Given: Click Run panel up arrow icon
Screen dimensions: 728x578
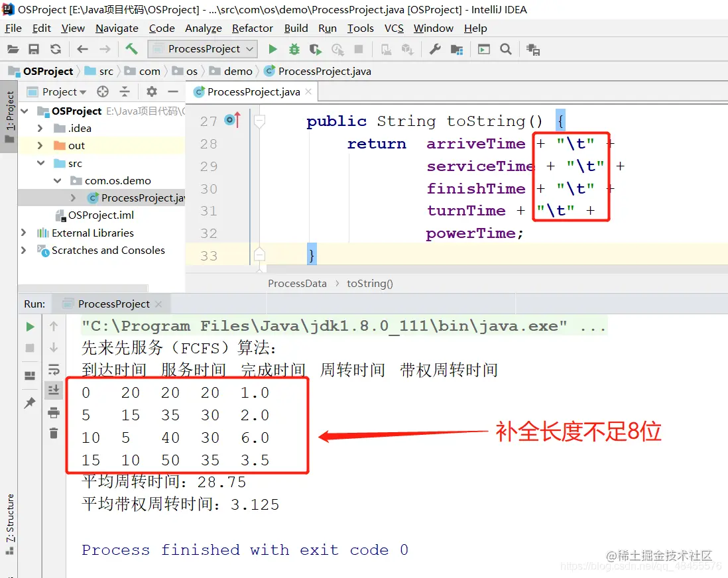Looking at the screenshot, I should (x=54, y=326).
